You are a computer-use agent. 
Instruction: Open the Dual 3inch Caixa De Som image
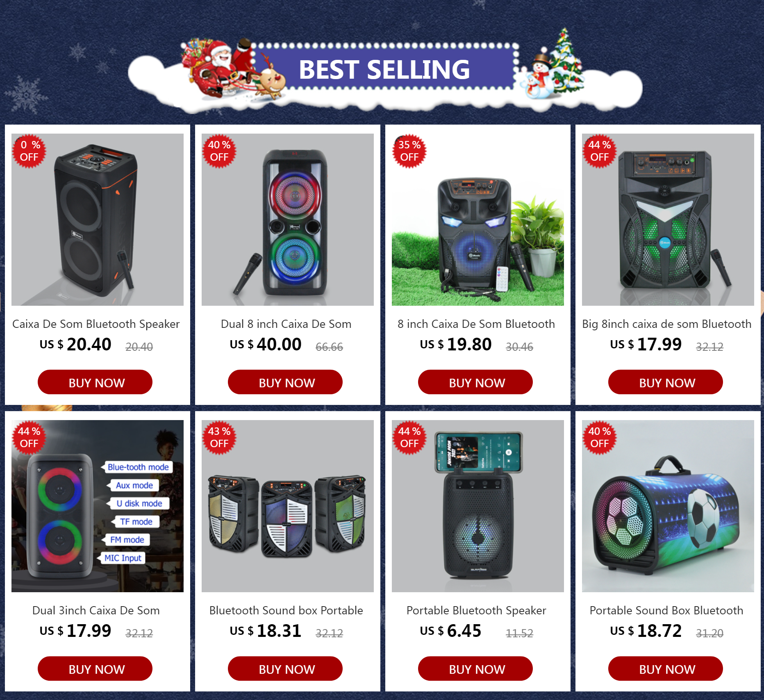pyautogui.click(x=98, y=506)
